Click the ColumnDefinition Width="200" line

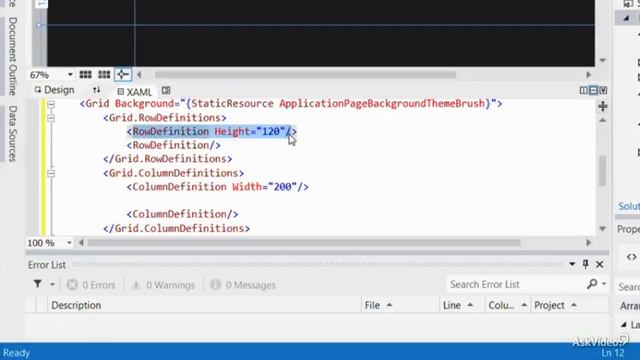coord(218,187)
